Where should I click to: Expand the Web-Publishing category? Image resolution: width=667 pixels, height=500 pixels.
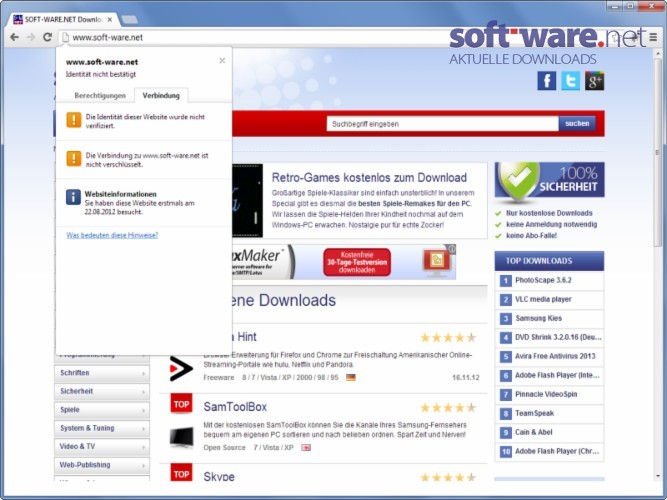pyautogui.click(x=102, y=465)
